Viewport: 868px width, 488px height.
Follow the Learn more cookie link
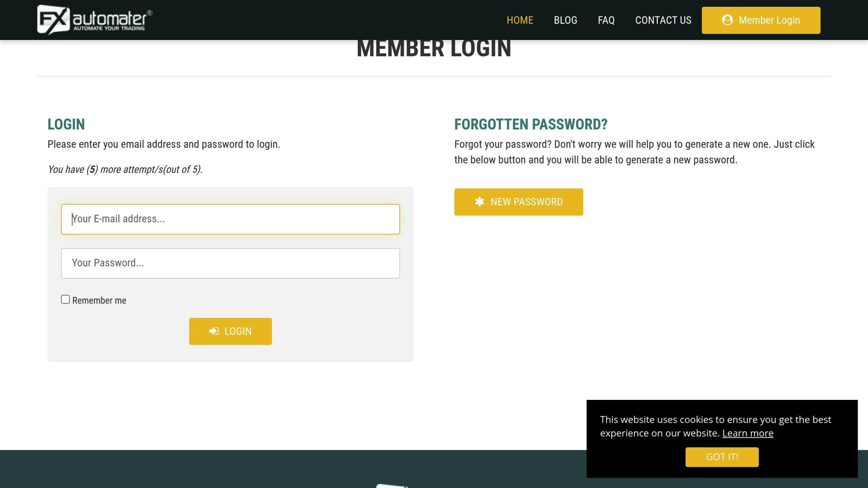coord(748,433)
